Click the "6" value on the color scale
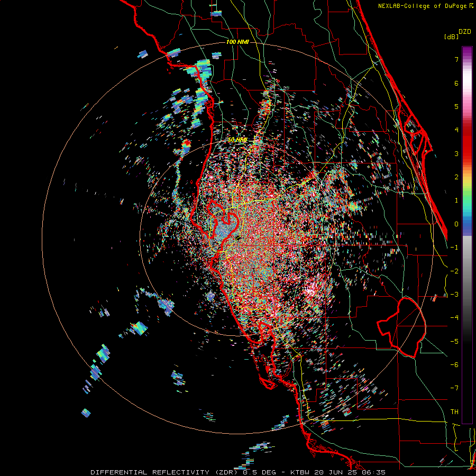476x476 pixels. [456, 83]
